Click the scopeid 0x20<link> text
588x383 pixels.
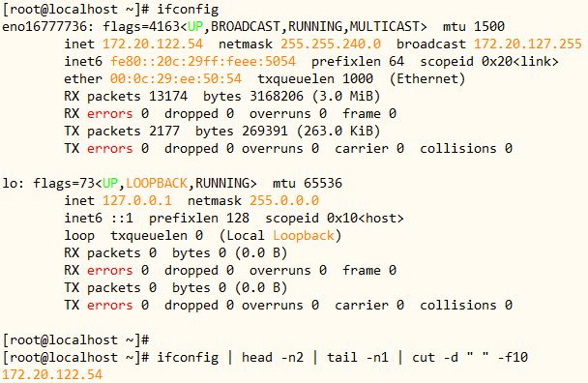pos(489,62)
